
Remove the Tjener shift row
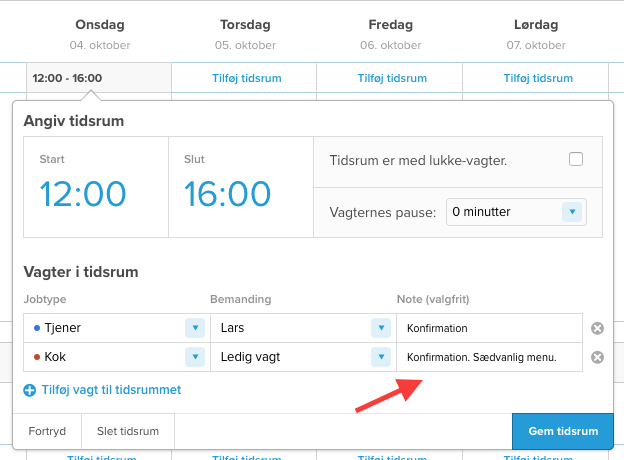pos(598,328)
